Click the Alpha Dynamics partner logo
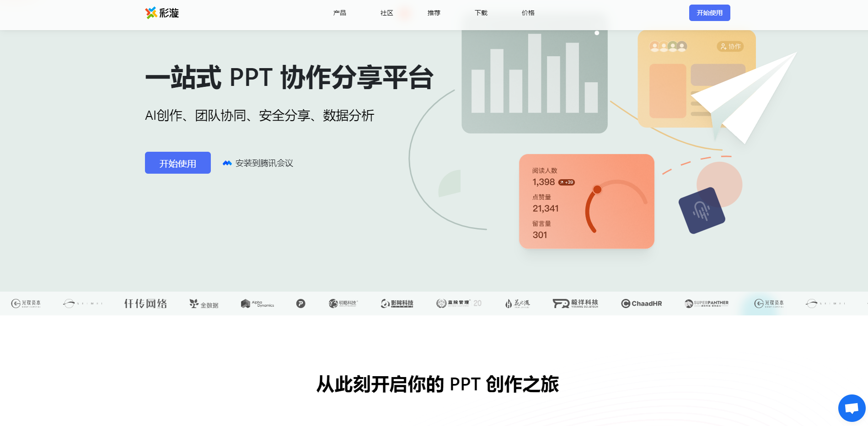Viewport: 868px width, 426px height. coord(257,303)
